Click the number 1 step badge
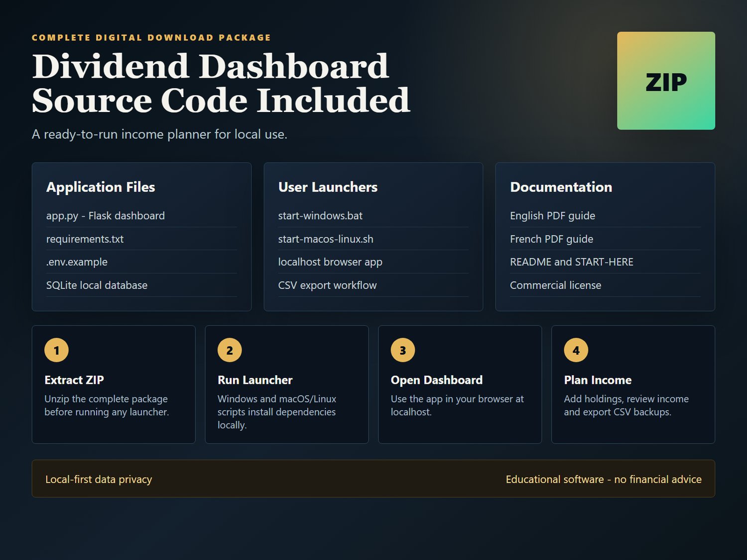 [x=56, y=350]
